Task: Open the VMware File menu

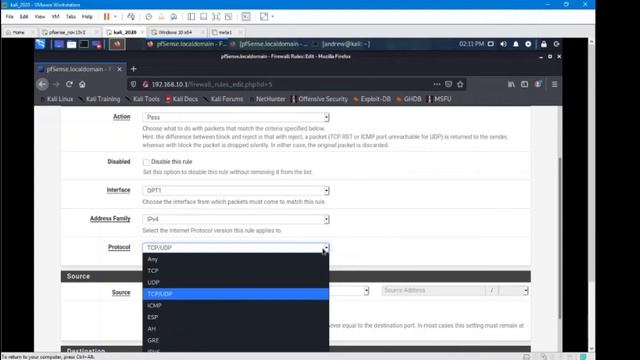Action: pyautogui.click(x=9, y=17)
